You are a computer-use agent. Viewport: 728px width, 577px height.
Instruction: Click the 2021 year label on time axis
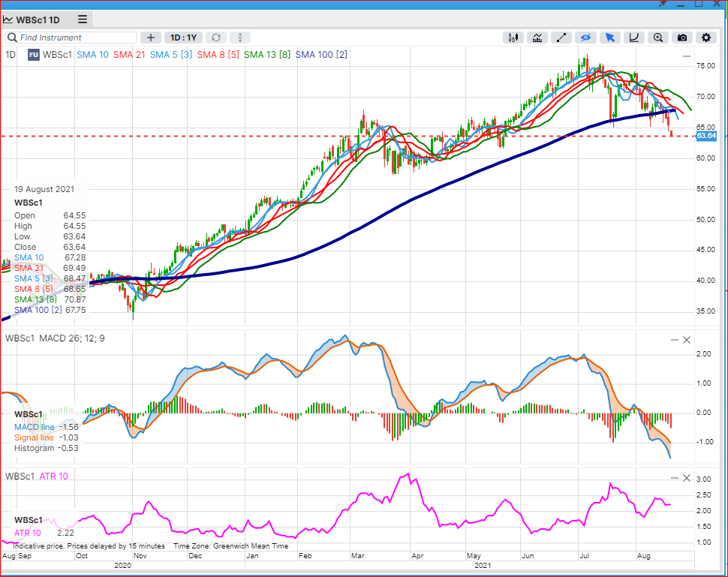coord(483,566)
